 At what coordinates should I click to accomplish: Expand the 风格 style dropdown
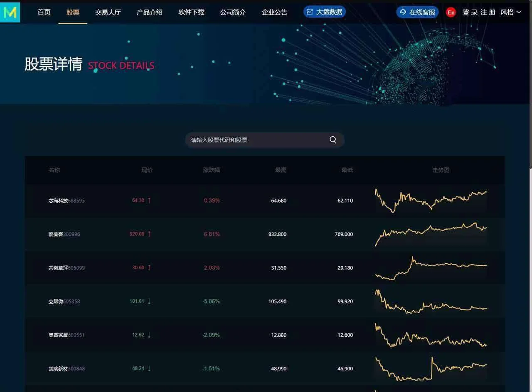pos(511,12)
